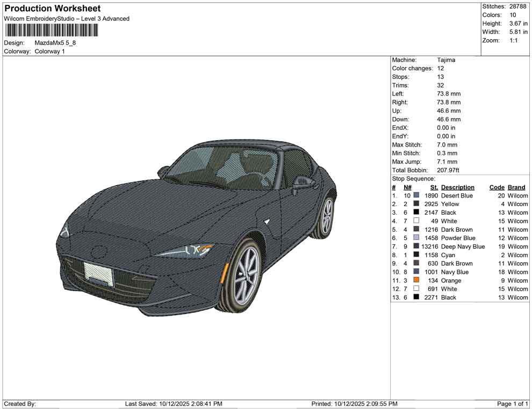
Task: Click the Desert Blue color swatch
Action: [x=416, y=195]
